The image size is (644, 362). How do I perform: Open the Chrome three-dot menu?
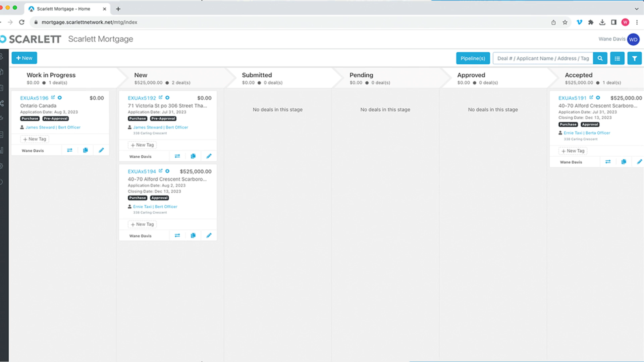[637, 22]
